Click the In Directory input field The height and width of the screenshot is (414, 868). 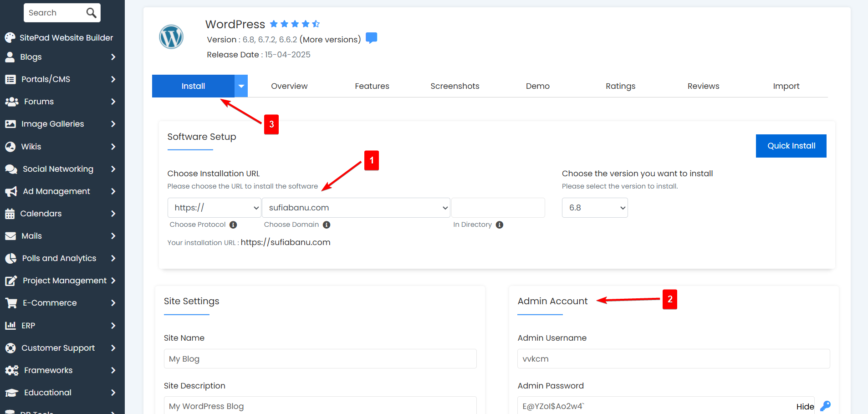pos(498,208)
